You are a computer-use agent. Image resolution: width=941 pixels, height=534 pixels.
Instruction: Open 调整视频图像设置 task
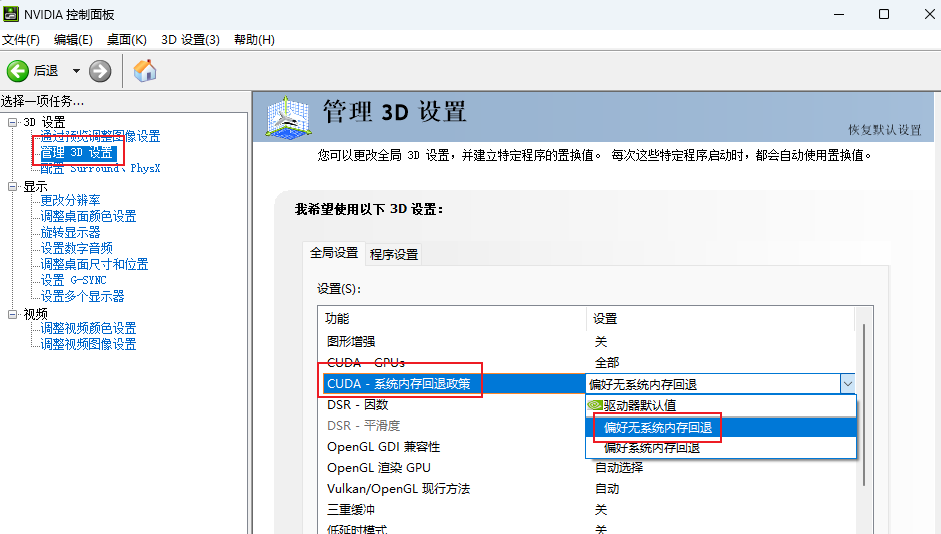tap(88, 344)
